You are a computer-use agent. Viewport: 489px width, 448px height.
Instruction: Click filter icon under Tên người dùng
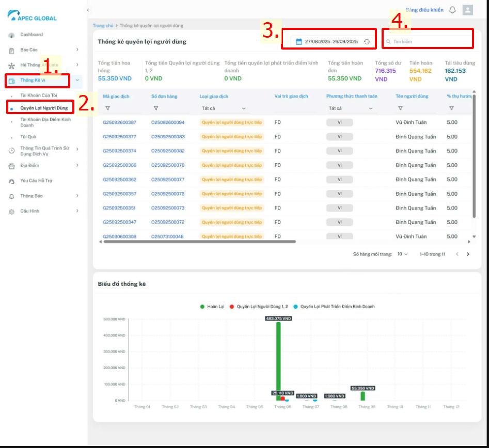tap(400, 108)
